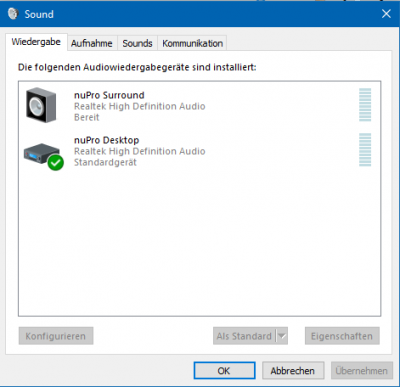Click the Konfigurieren button

tap(56, 336)
